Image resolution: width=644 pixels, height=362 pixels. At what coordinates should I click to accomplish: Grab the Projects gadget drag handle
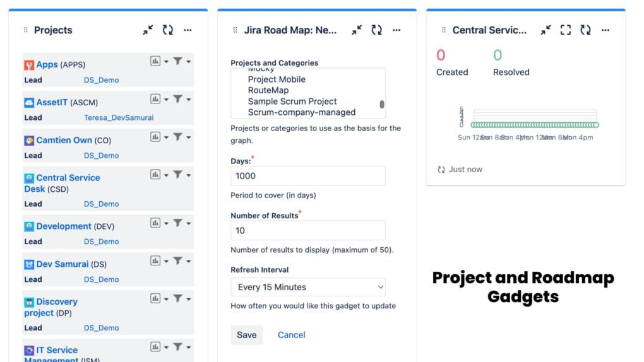26,30
